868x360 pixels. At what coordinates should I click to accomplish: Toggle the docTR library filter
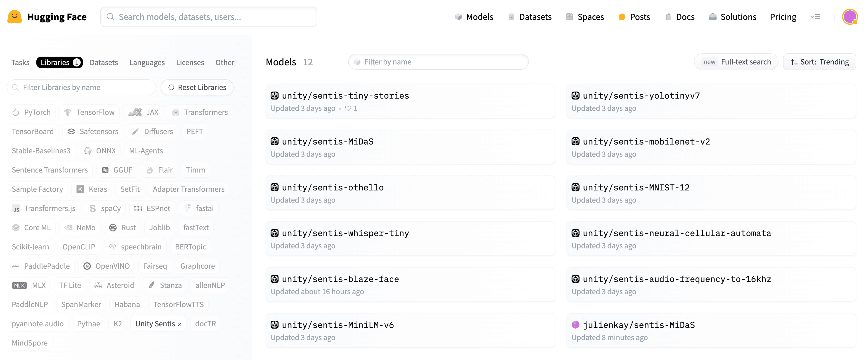pos(205,324)
